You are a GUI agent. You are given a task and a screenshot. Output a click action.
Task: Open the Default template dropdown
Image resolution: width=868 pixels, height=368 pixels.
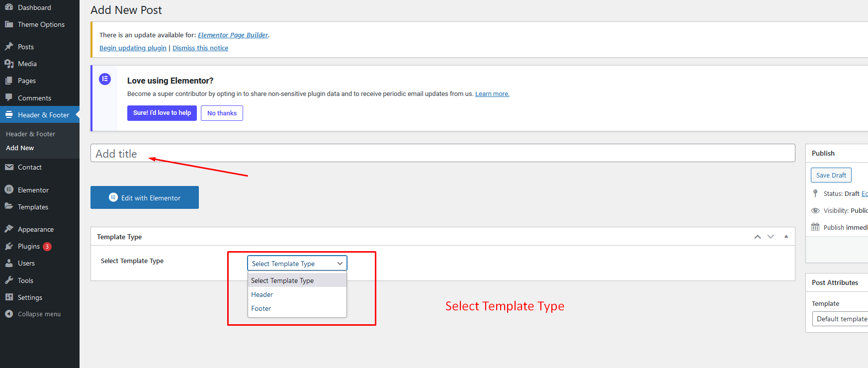[840, 319]
